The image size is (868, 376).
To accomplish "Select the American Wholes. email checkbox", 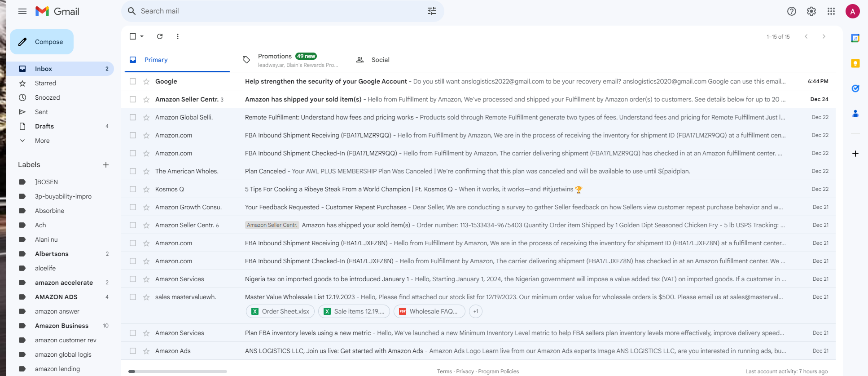I will [x=133, y=171].
